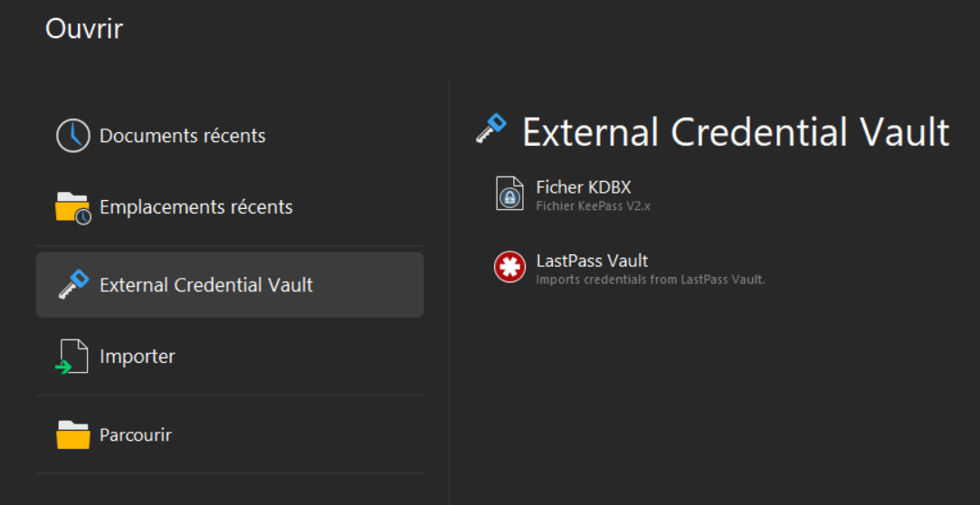Open the Documents récents section
This screenshot has width=980, height=505.
point(182,136)
